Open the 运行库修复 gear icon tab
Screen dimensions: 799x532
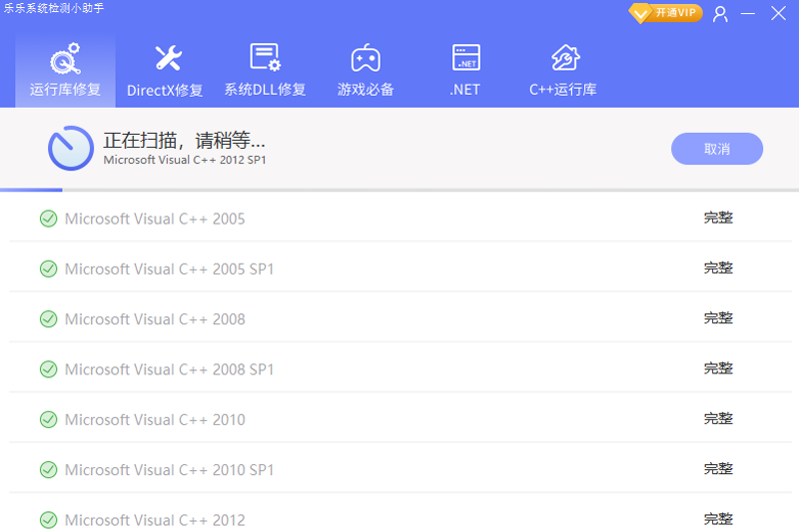pos(65,59)
